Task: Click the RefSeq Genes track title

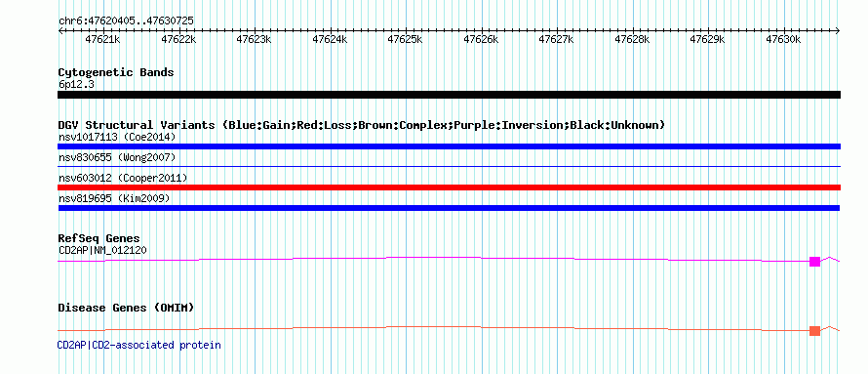Action: point(99,238)
